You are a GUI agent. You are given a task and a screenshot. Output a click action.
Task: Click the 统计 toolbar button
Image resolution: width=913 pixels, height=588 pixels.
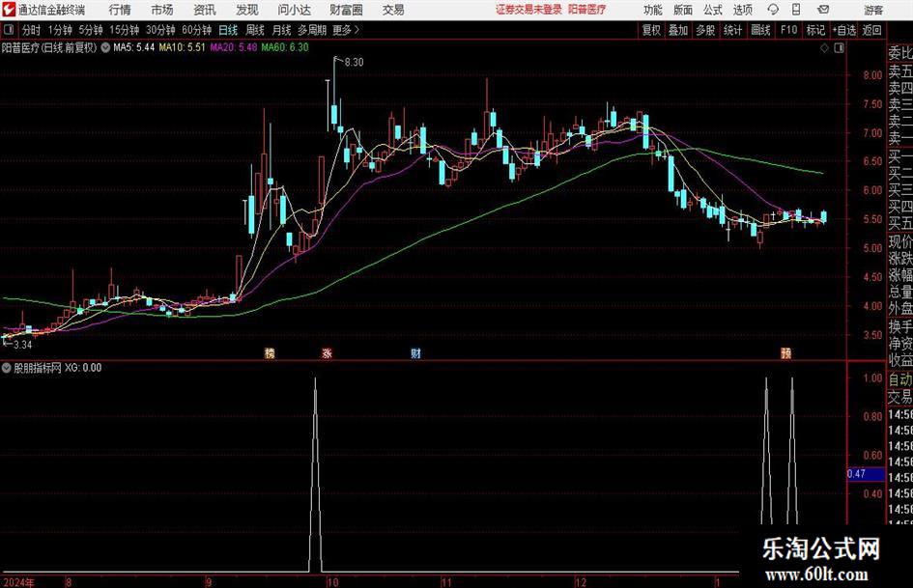click(x=732, y=30)
